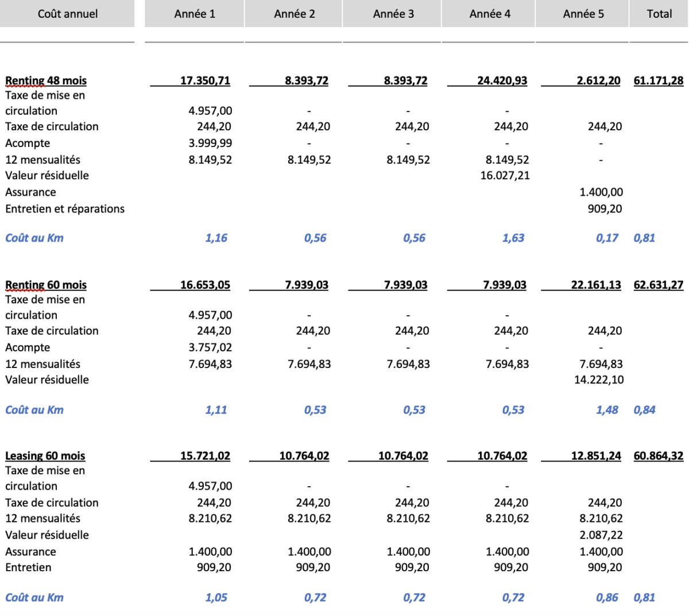Select the 62.631,27 total value

tap(659, 285)
